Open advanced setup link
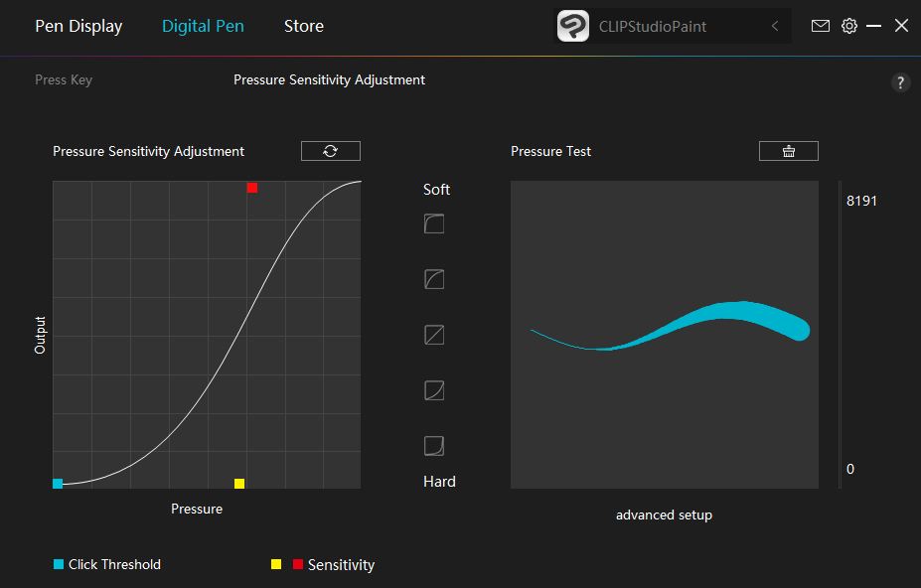Screen dimensions: 921x588 point(664,514)
